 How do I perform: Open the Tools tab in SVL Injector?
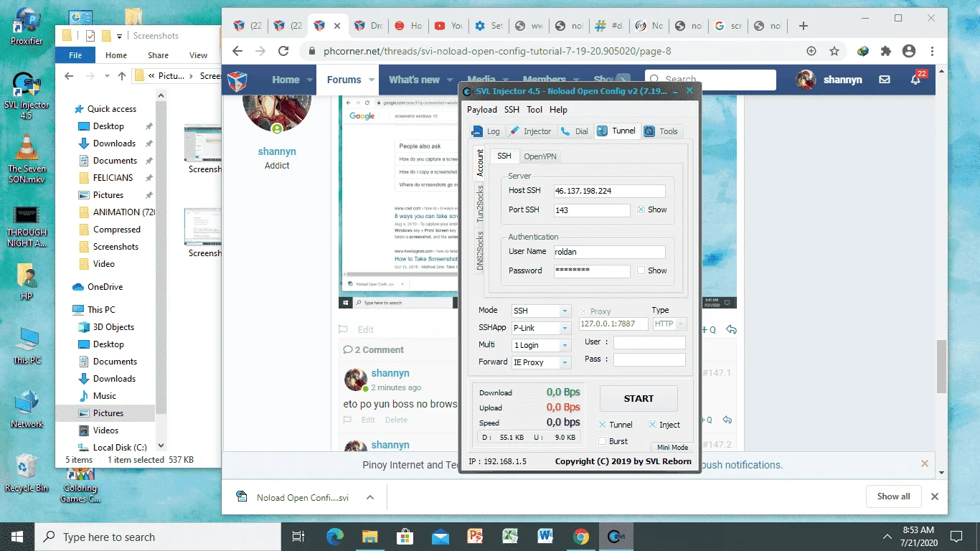click(661, 131)
